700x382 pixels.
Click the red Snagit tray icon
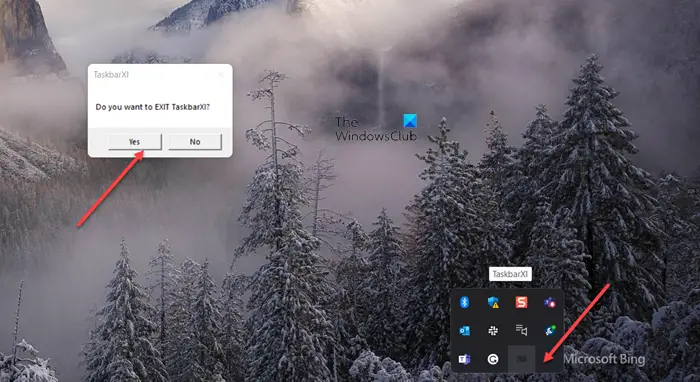pos(521,302)
